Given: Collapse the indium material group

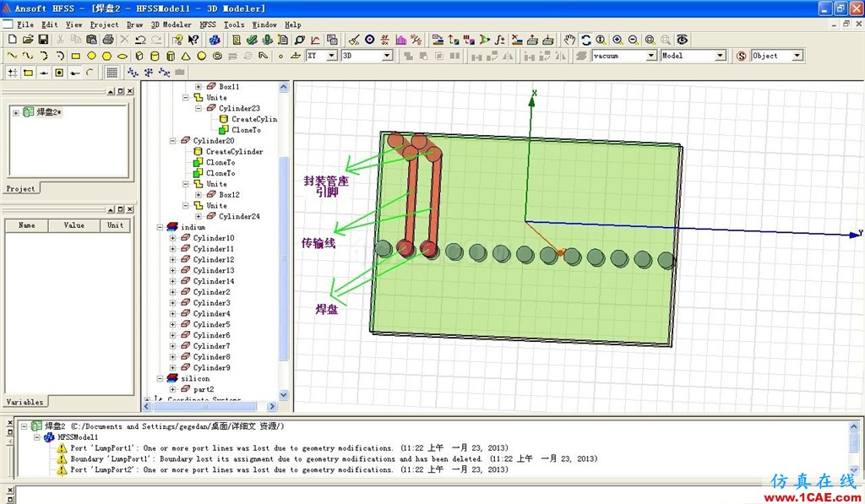Looking at the screenshot, I should pos(160,227).
